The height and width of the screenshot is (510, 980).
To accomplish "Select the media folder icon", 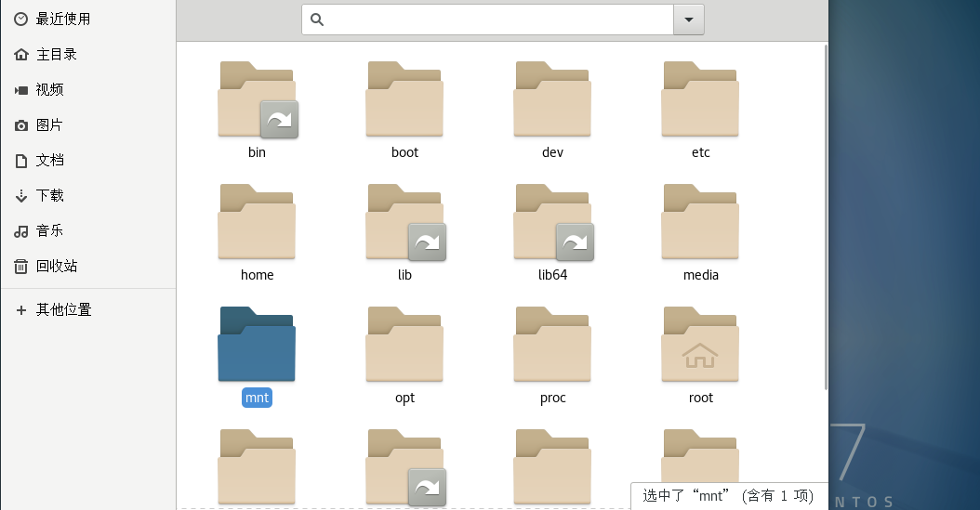I will click(700, 222).
